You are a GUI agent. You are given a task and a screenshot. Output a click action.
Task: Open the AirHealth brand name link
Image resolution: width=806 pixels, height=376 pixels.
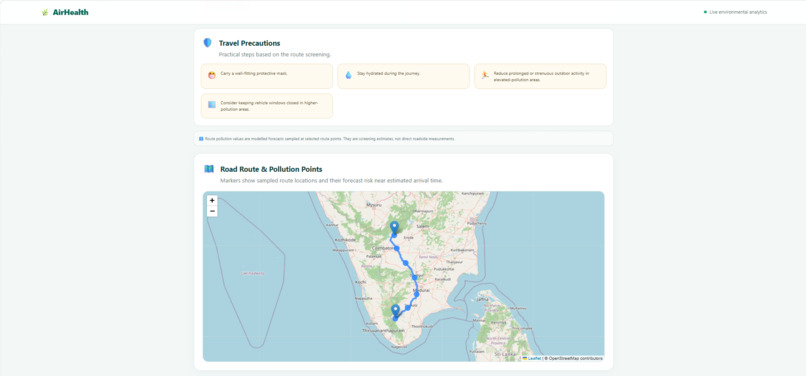pos(70,12)
